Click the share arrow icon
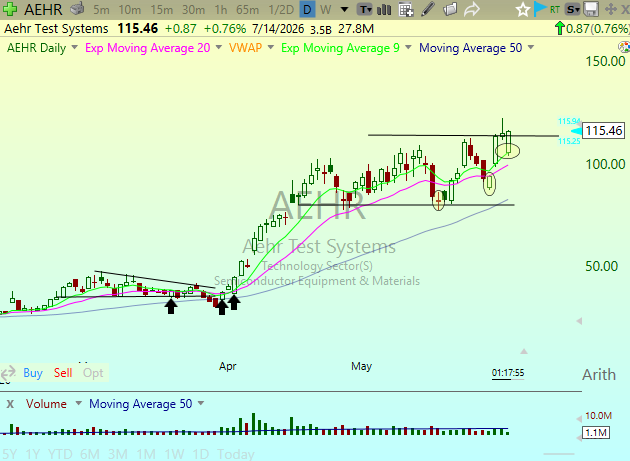 (472, 9)
